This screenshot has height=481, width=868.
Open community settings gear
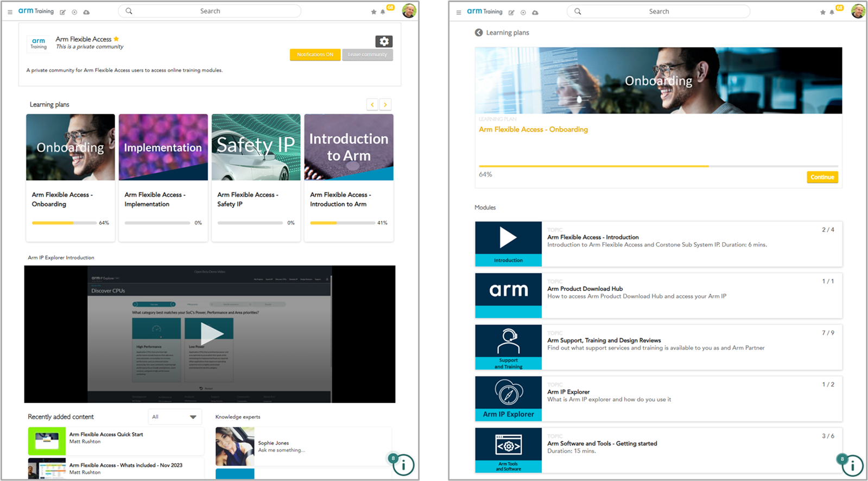[x=384, y=41]
